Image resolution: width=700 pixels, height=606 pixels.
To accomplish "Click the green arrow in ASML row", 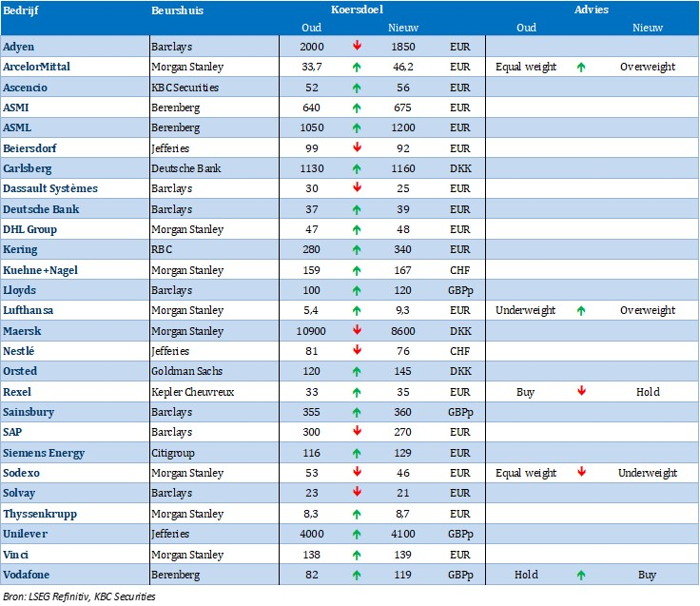I will point(357,127).
